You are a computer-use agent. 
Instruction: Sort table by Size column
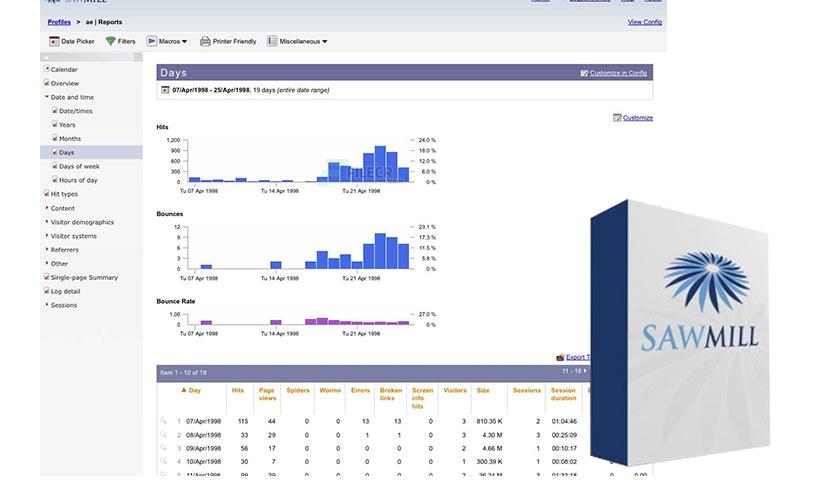point(483,390)
